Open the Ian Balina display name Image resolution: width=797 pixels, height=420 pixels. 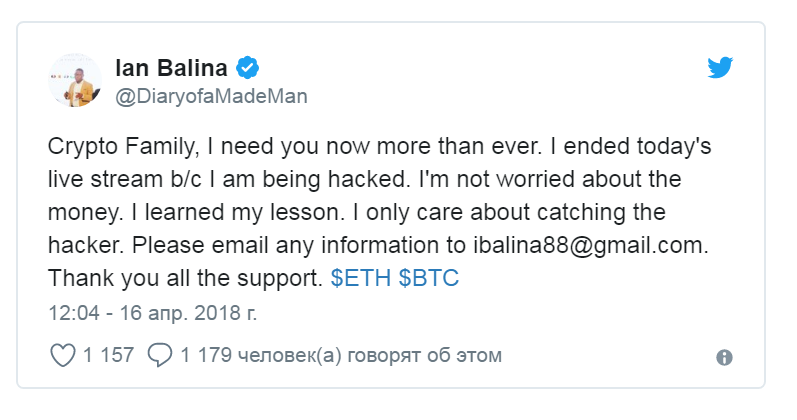pyautogui.click(x=171, y=68)
